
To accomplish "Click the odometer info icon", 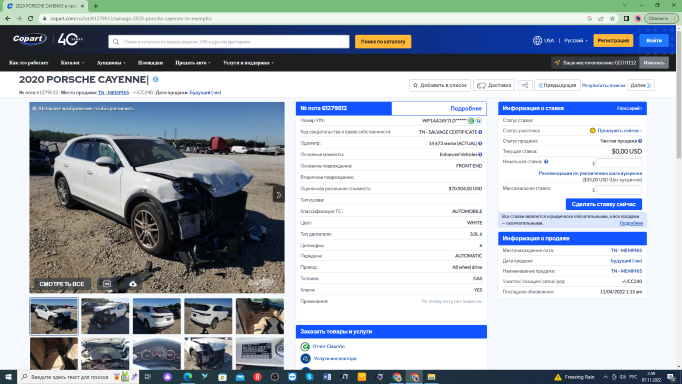I will click(x=480, y=143).
